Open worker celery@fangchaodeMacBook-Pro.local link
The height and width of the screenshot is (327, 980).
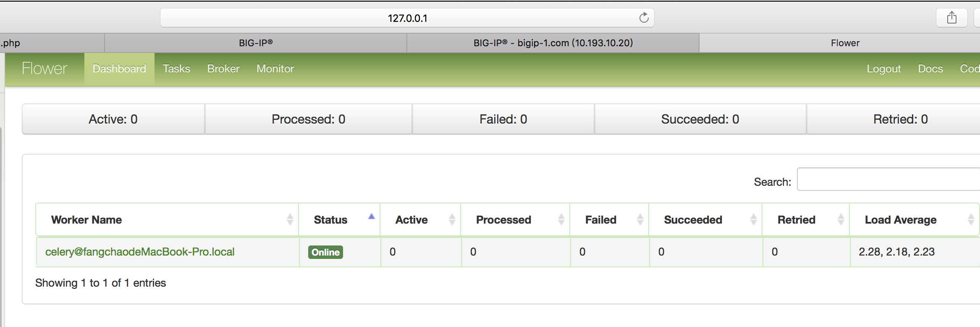coord(140,252)
